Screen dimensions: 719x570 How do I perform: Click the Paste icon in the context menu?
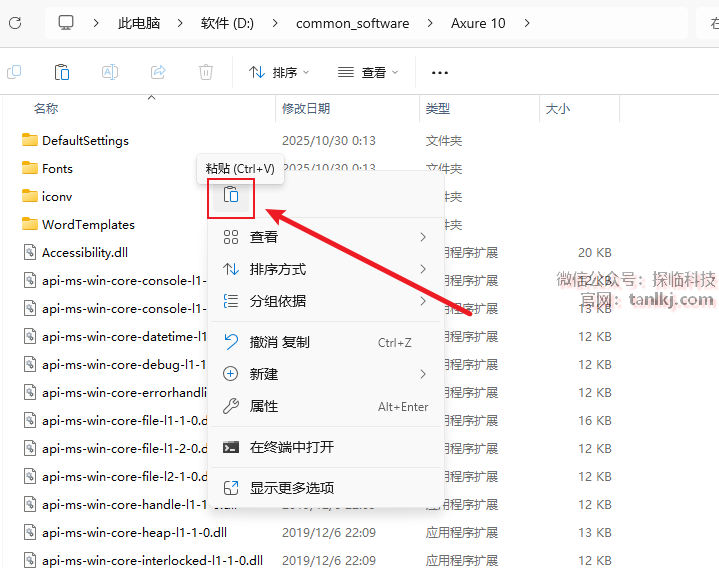coord(231,196)
